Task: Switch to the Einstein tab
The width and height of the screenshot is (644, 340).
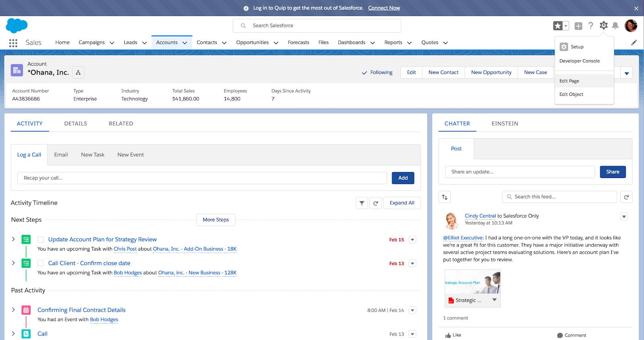Action: tap(505, 124)
